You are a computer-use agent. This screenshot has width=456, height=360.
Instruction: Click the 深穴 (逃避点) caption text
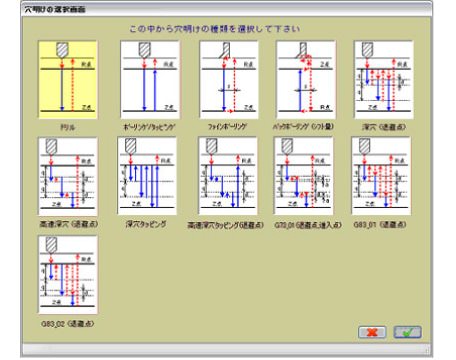tap(384, 127)
